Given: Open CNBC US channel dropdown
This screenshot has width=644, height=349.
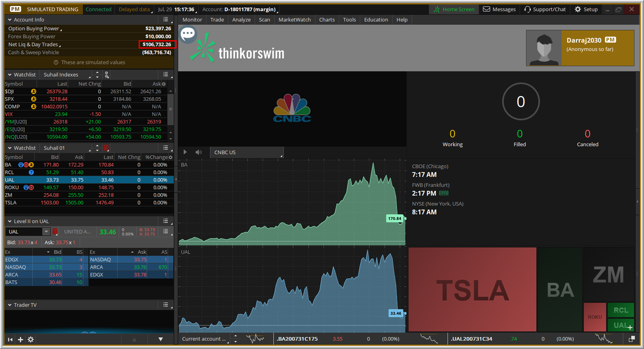Looking at the screenshot, I should point(247,152).
